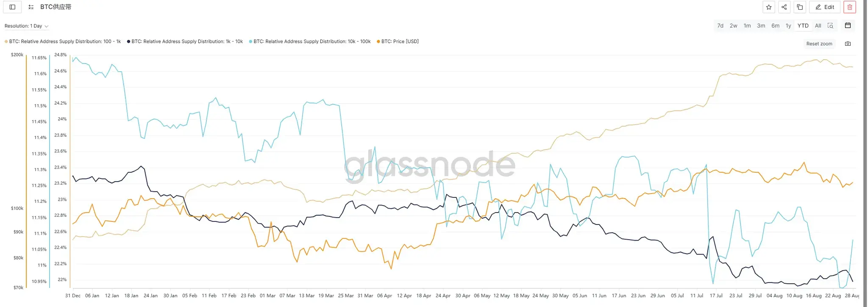
Task: Hide the 10k - 100k supply distribution series
Action: tap(312, 41)
